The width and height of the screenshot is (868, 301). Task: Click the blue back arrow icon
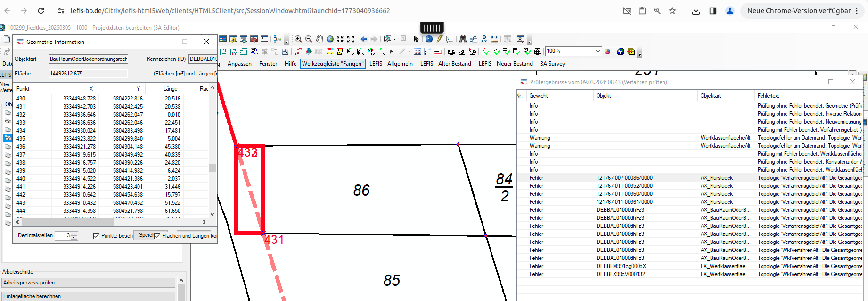[364, 39]
